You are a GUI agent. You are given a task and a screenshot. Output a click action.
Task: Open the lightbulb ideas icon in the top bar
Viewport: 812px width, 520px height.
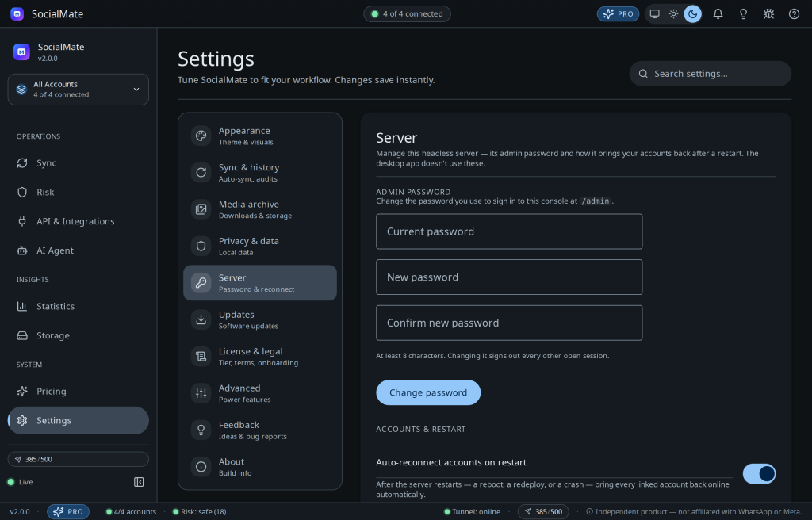click(743, 14)
